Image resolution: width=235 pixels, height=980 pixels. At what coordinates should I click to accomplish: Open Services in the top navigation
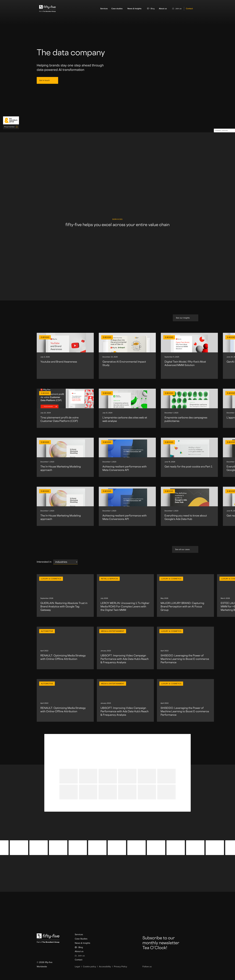(x=104, y=8)
